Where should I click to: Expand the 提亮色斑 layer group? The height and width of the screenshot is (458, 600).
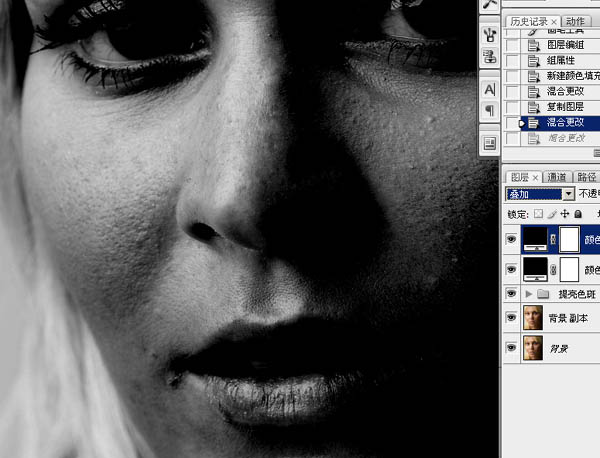528,294
